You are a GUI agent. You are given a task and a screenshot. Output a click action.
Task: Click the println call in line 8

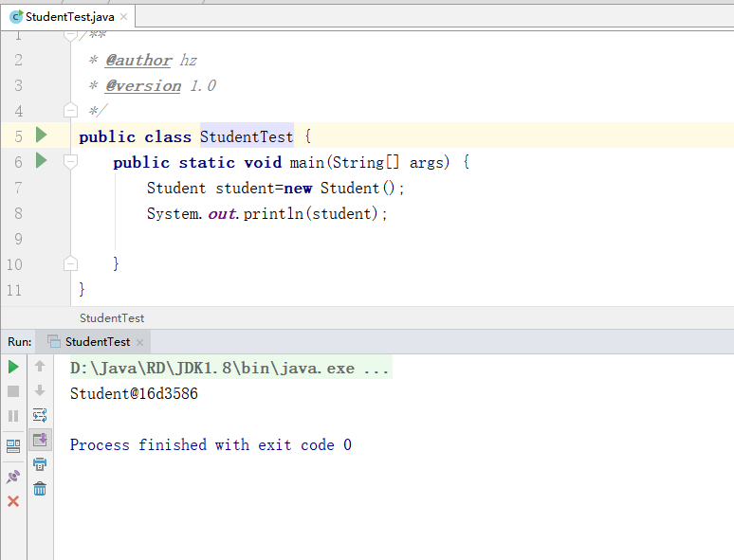click(x=273, y=213)
